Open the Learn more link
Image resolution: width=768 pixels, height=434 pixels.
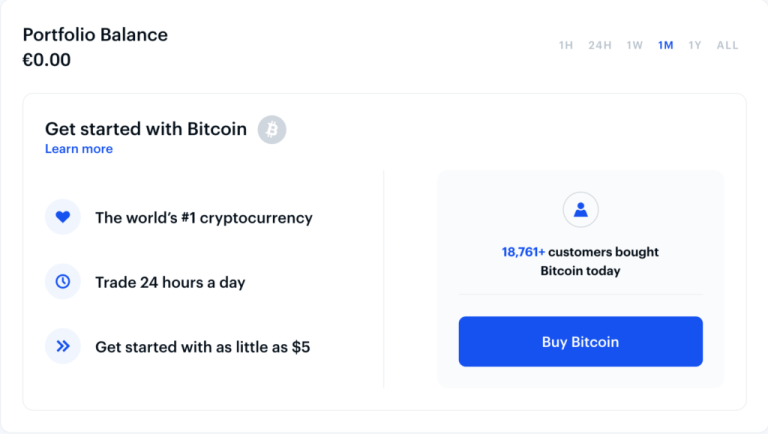[x=79, y=149]
